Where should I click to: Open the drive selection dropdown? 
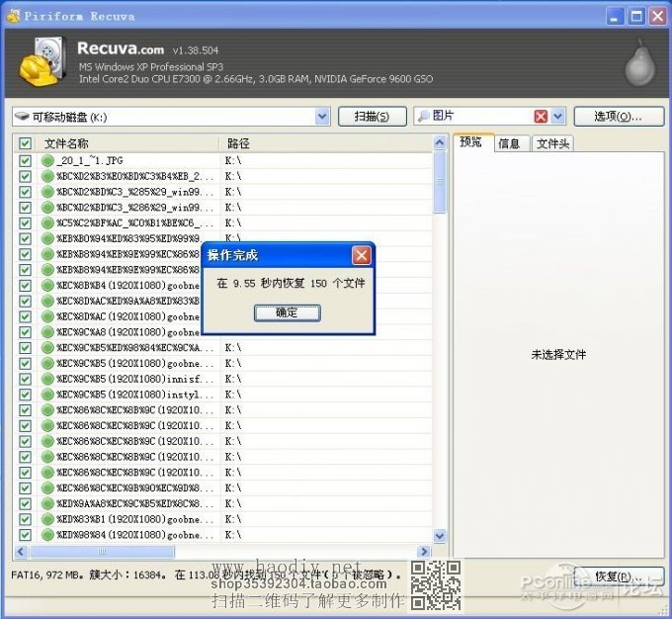pyautogui.click(x=322, y=117)
